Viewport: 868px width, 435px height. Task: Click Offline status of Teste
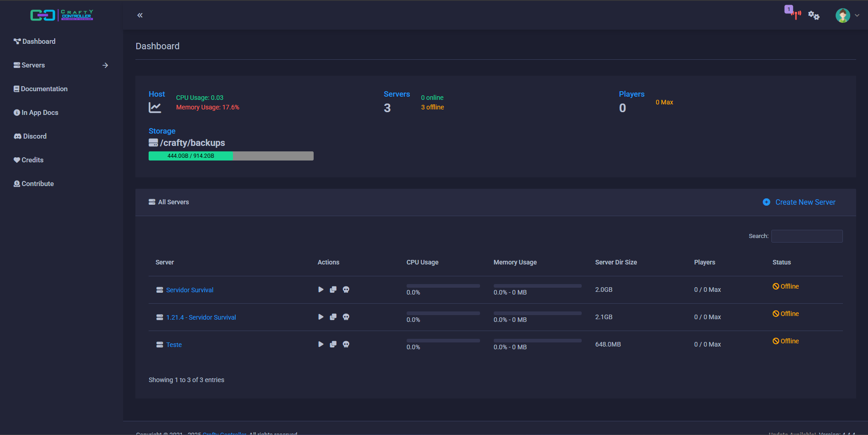786,341
